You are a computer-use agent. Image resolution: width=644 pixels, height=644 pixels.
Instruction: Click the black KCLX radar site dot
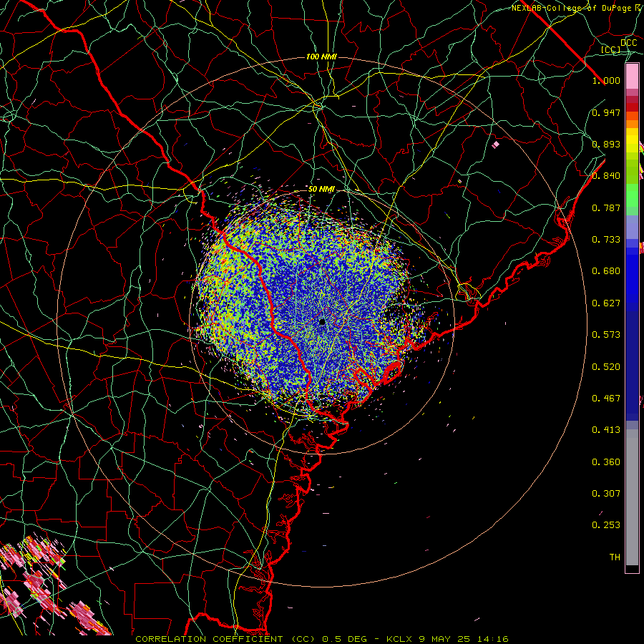pyautogui.click(x=322, y=321)
